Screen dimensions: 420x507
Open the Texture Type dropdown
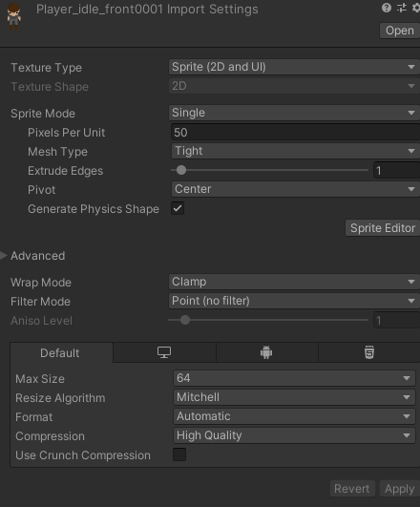click(x=294, y=67)
